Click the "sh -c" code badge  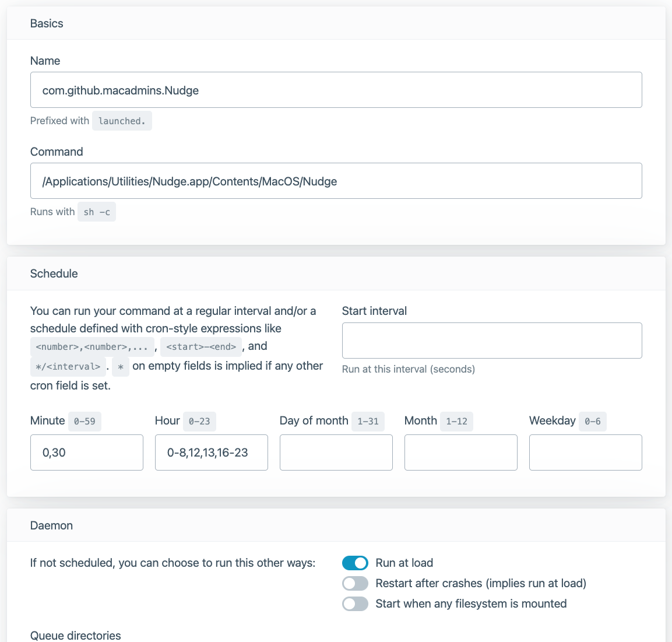(x=97, y=212)
